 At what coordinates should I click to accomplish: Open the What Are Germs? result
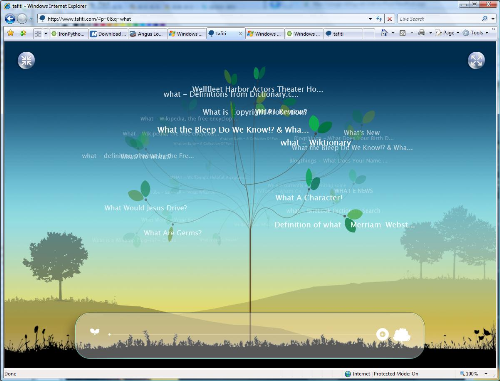[x=172, y=232]
